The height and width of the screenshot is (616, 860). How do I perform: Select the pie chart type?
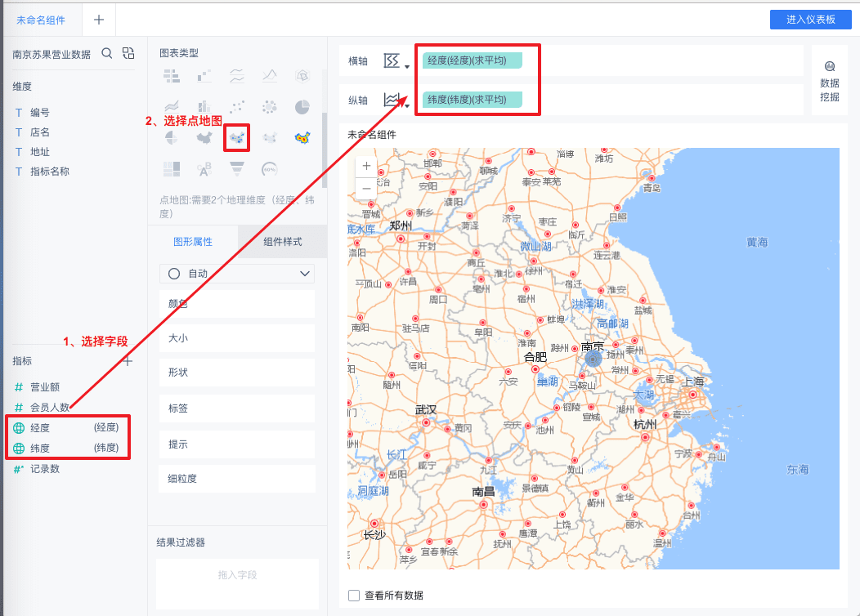coord(302,106)
